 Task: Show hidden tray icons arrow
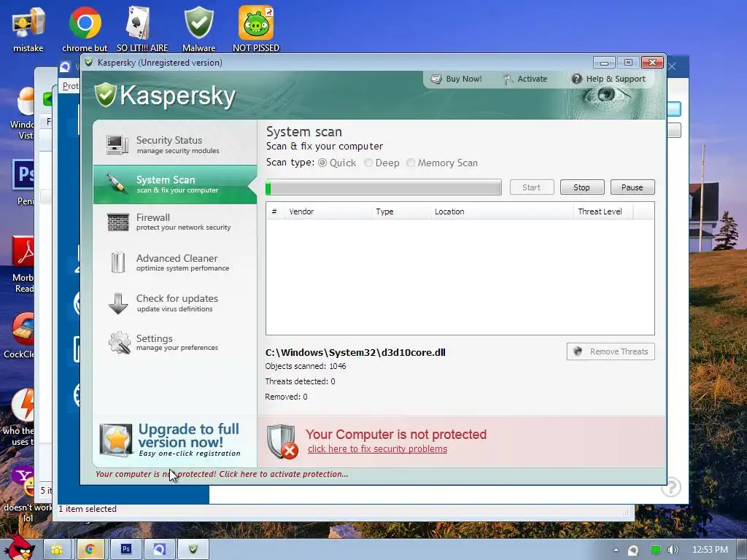(x=616, y=550)
